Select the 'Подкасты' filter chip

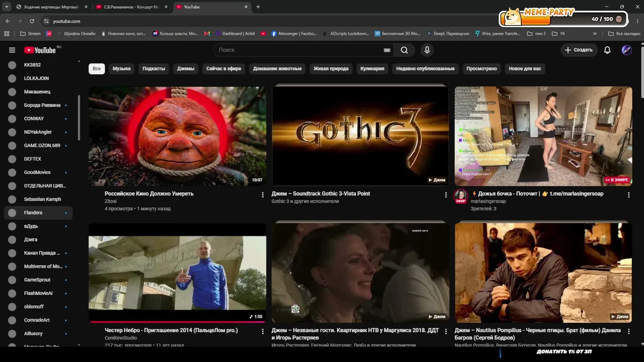pyautogui.click(x=154, y=68)
